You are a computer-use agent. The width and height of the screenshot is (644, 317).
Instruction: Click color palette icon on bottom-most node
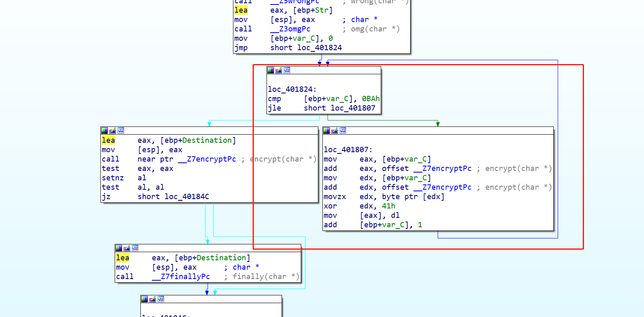[144, 299]
